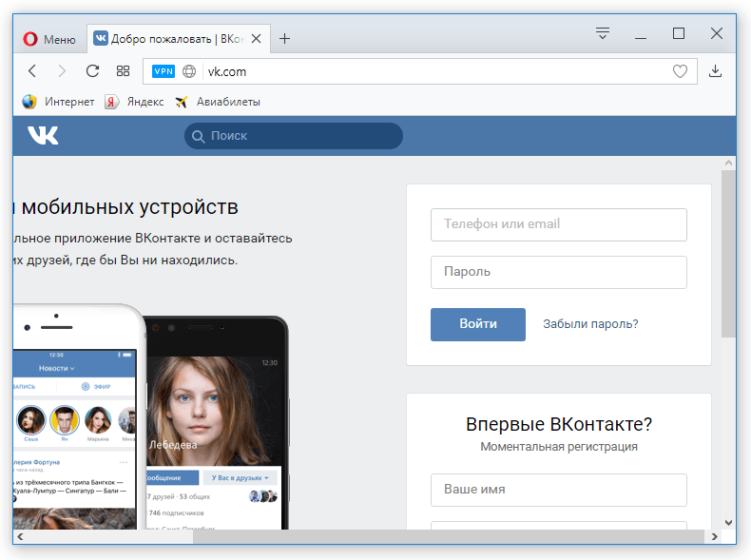Click the Ян story avatar
751x560 pixels.
tap(65, 420)
